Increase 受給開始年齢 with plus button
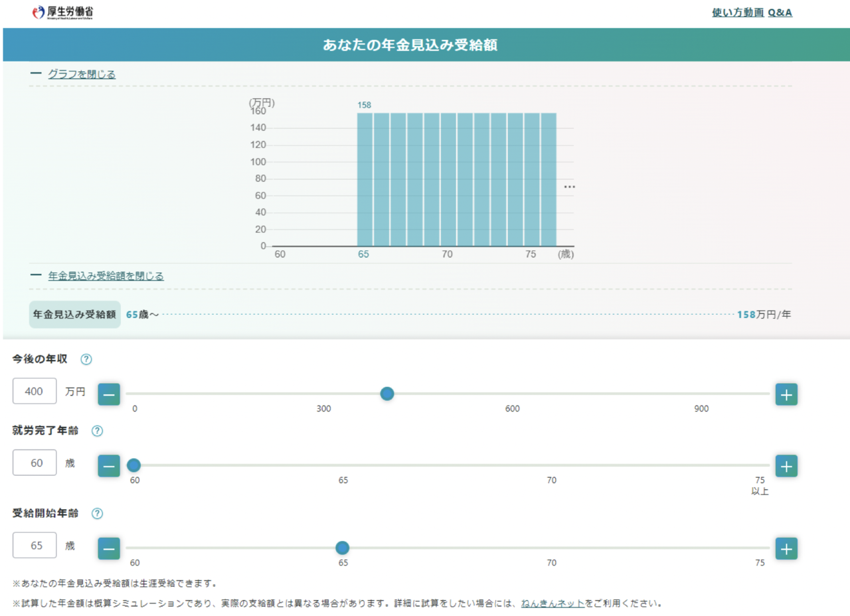The image size is (850, 616). [x=786, y=548]
